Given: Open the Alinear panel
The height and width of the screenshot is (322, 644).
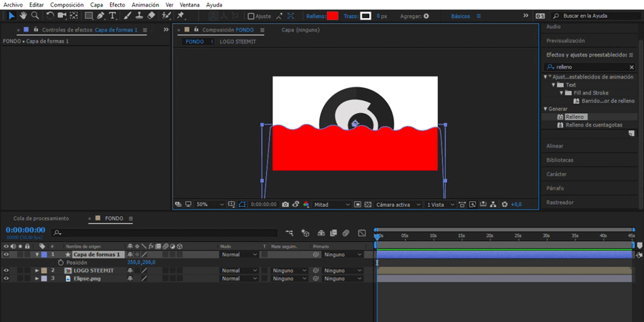Looking at the screenshot, I should click(555, 146).
